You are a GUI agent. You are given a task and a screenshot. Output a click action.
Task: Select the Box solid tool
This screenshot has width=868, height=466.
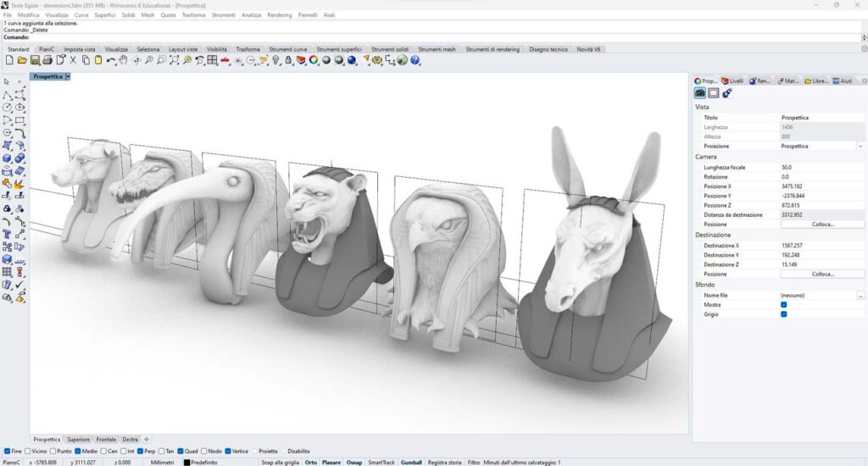point(7,158)
